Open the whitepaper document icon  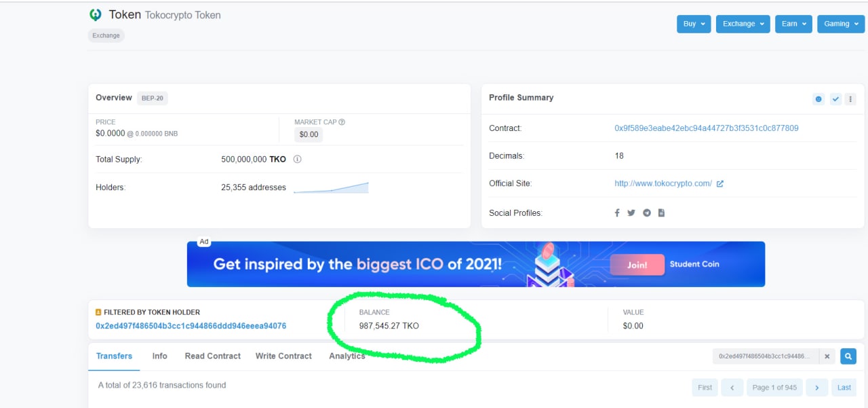click(661, 212)
